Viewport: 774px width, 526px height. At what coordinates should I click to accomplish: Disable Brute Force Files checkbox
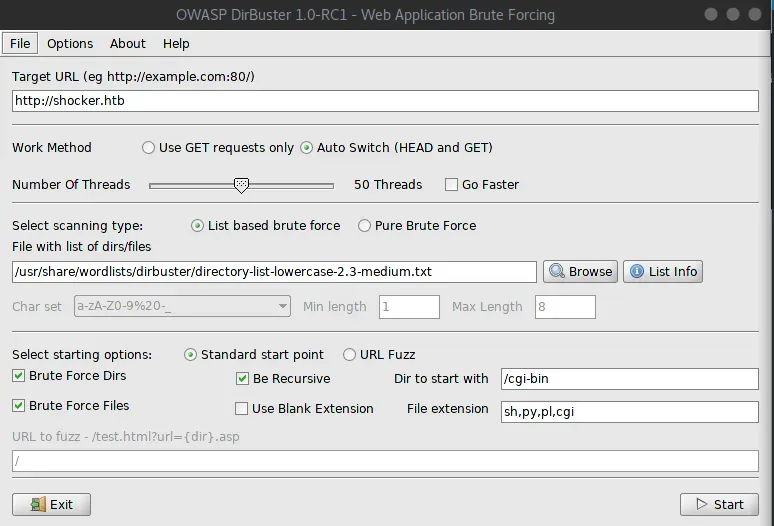coord(19,405)
